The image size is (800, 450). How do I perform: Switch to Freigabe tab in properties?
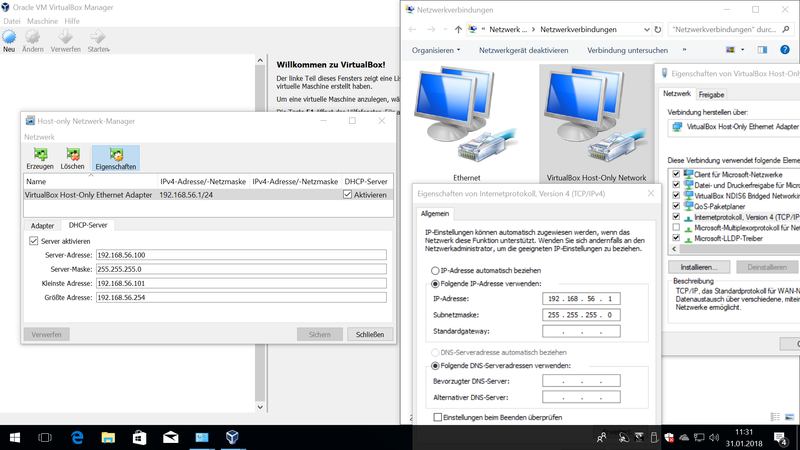[x=711, y=94]
